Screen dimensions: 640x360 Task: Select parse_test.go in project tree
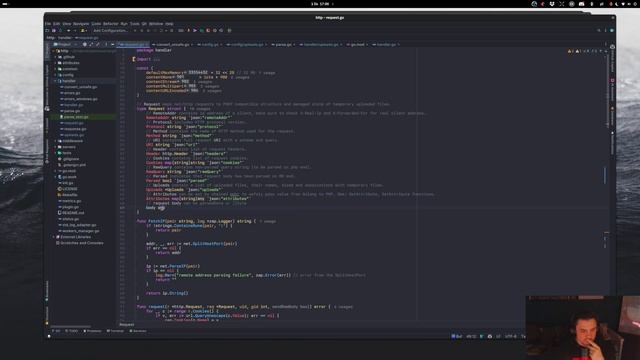click(76, 117)
